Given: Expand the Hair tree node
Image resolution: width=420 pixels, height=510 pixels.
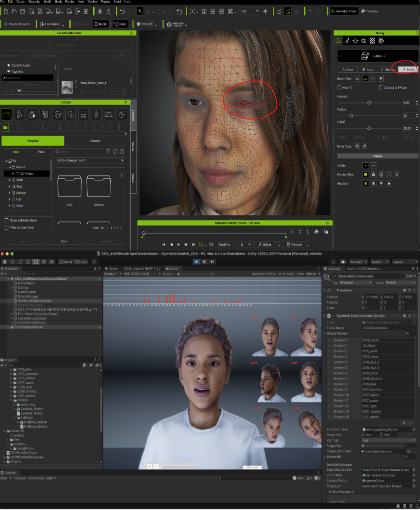Looking at the screenshot, I should 9,199.
